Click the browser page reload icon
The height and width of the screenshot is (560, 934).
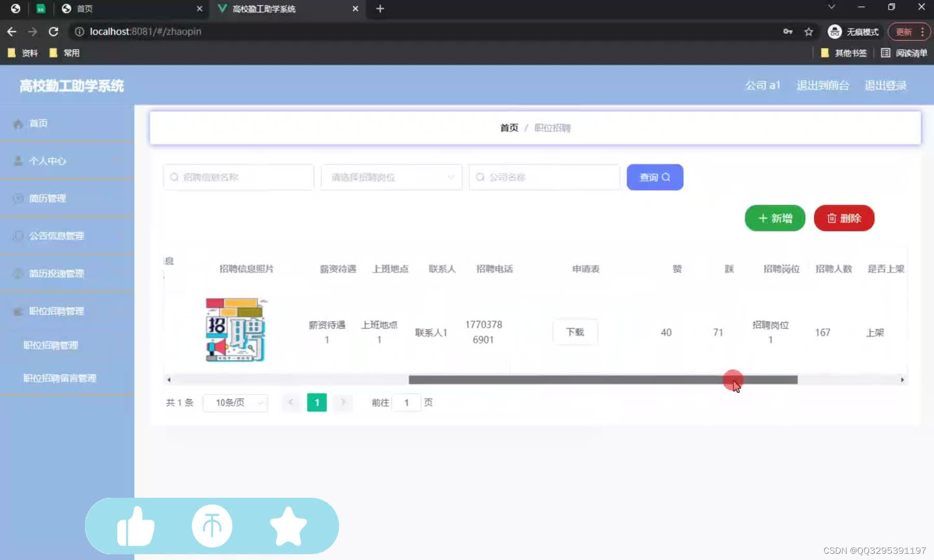pos(53,32)
